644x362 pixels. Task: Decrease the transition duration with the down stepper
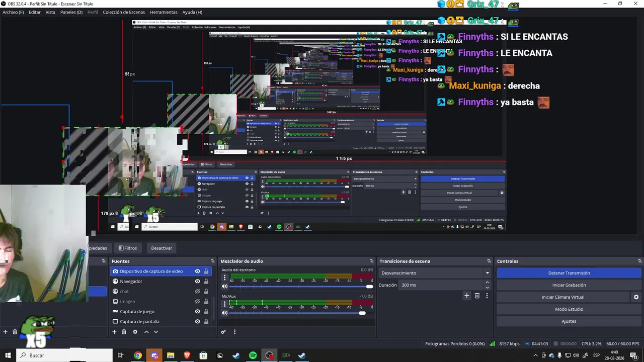[487, 288]
